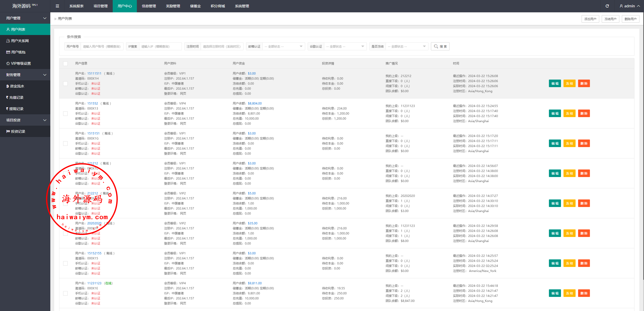Click the refresh icon in top bar
This screenshot has width=644, height=311.
(607, 6)
